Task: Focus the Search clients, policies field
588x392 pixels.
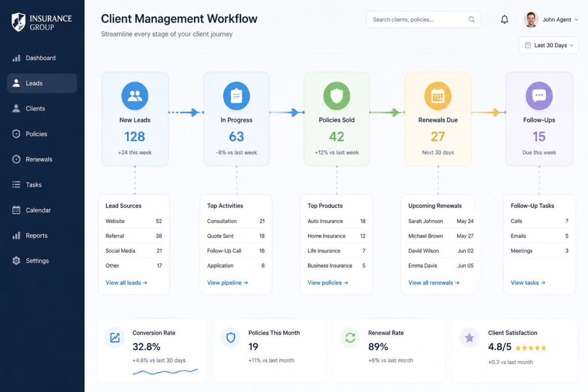Action: tap(416, 20)
